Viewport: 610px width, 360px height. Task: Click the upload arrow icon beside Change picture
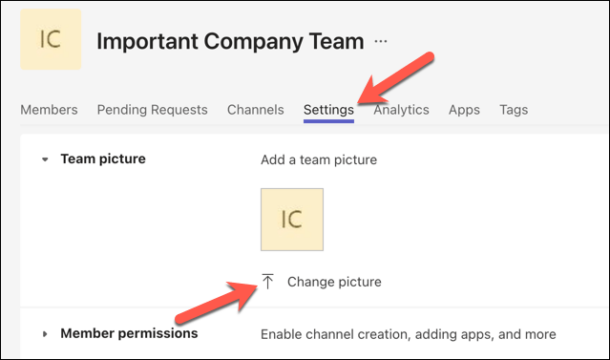pyautogui.click(x=268, y=281)
